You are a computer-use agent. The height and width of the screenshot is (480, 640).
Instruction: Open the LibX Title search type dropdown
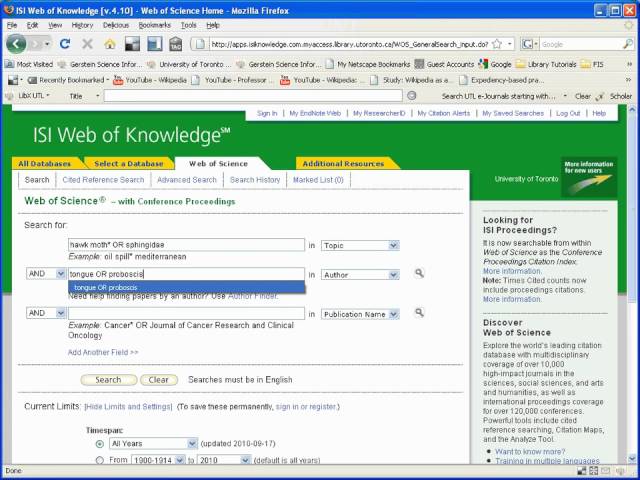point(84,96)
